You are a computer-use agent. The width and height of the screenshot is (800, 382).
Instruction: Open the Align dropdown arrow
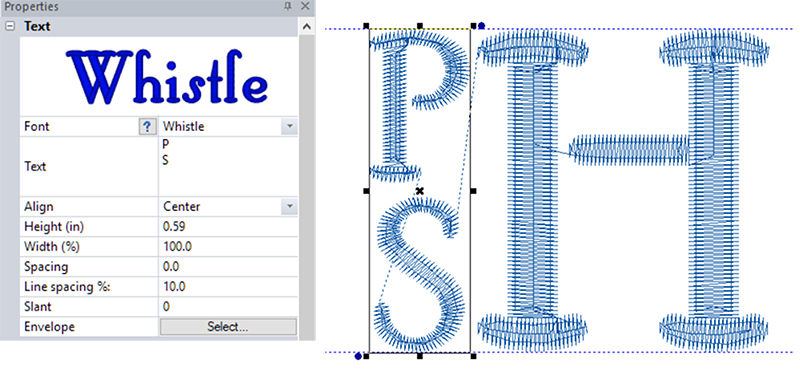289,207
